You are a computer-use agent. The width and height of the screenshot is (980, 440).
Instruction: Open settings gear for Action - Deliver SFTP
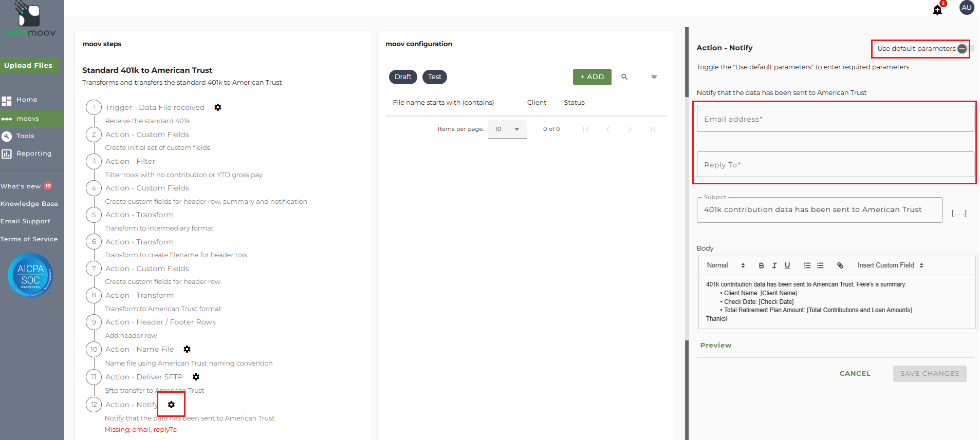(196, 377)
